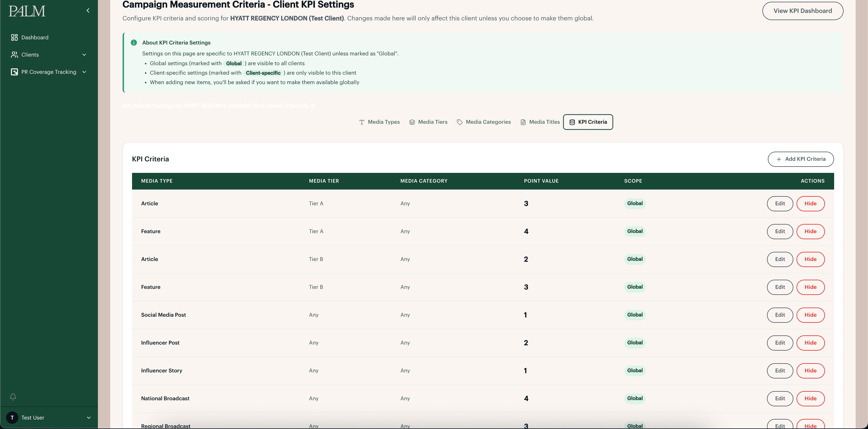Open the Test User dropdown chevron
This screenshot has height=429, width=868.
pyautogui.click(x=89, y=418)
